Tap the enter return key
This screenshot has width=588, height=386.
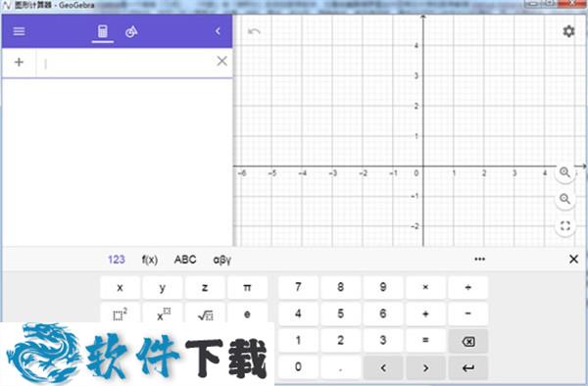tap(468, 367)
